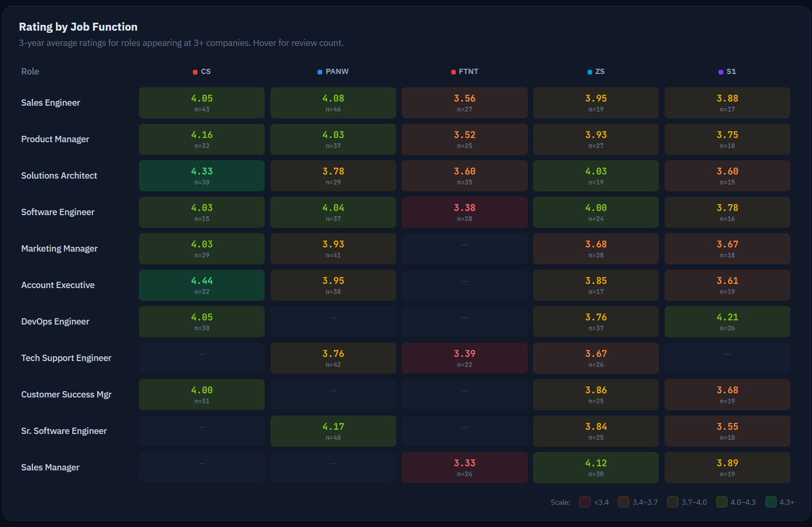This screenshot has width=812, height=527.
Task: Click the PANW column header
Action: tap(333, 71)
